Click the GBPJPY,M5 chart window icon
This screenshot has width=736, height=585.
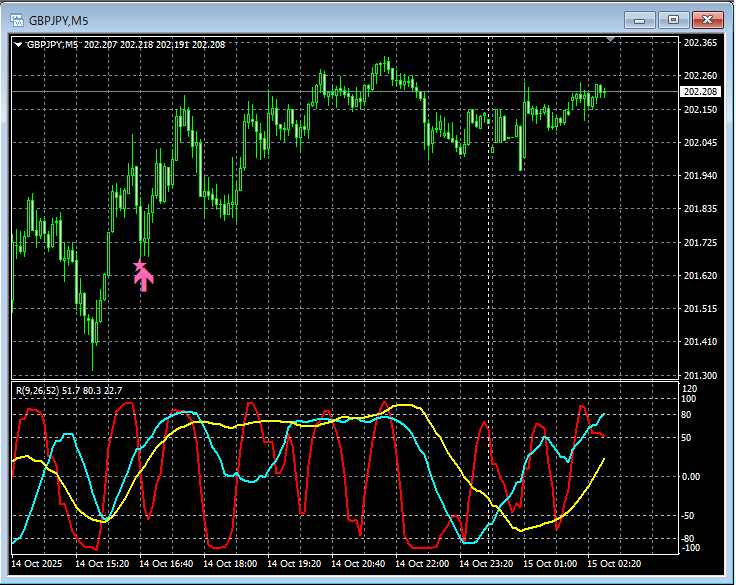pos(17,20)
